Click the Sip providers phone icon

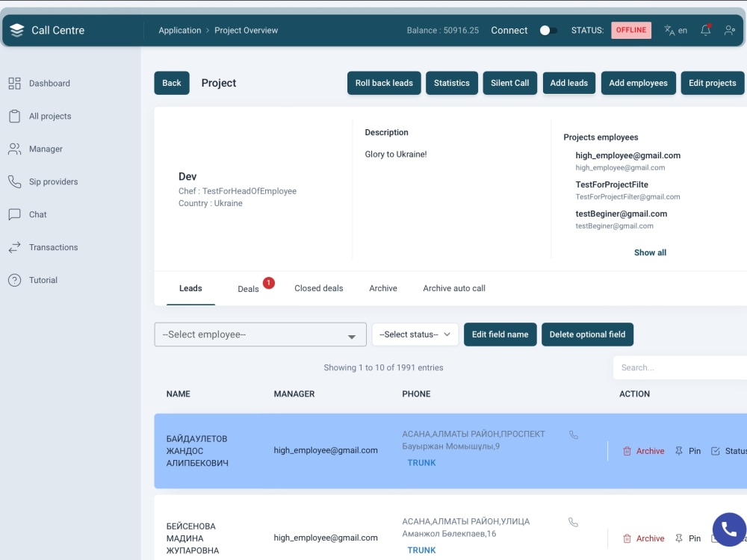14,182
